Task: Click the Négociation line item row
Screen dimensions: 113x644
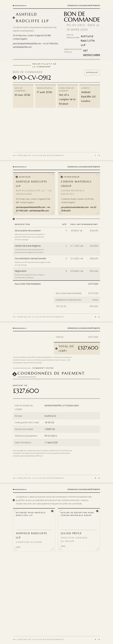Action: coord(56,274)
